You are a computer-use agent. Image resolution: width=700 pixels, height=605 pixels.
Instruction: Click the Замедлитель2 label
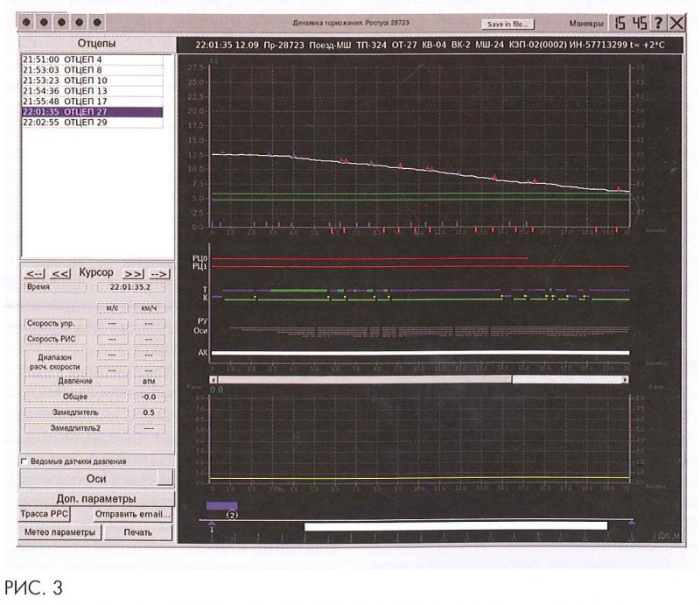pos(75,428)
